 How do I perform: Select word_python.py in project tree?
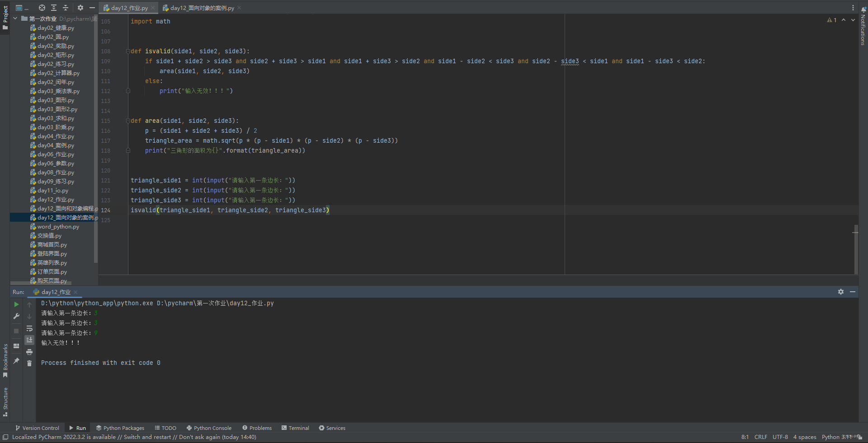[58, 226]
